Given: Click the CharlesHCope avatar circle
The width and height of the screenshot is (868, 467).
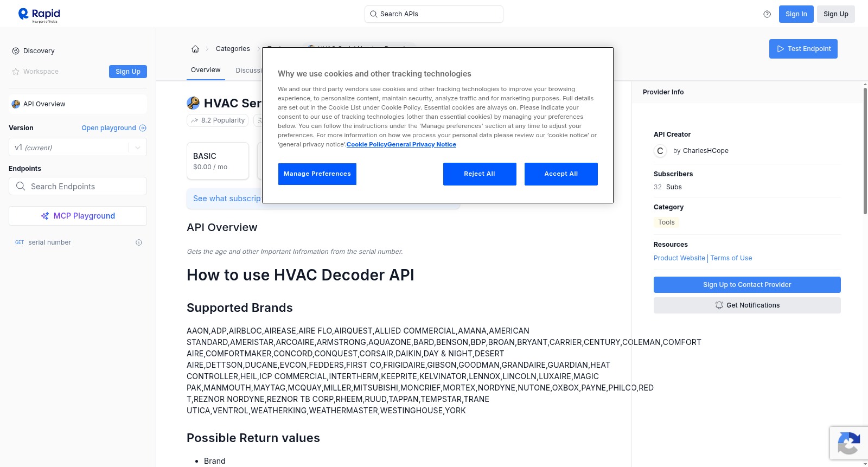Looking at the screenshot, I should coord(660,151).
